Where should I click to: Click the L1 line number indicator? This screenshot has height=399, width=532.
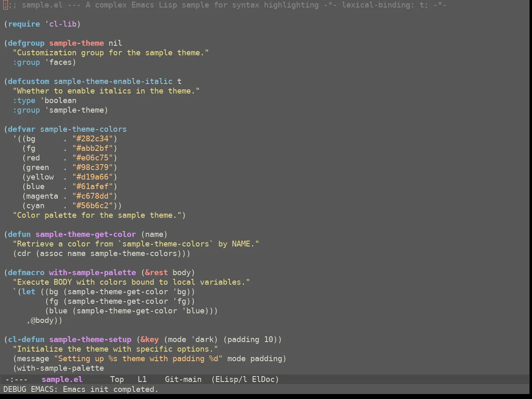(x=142, y=379)
